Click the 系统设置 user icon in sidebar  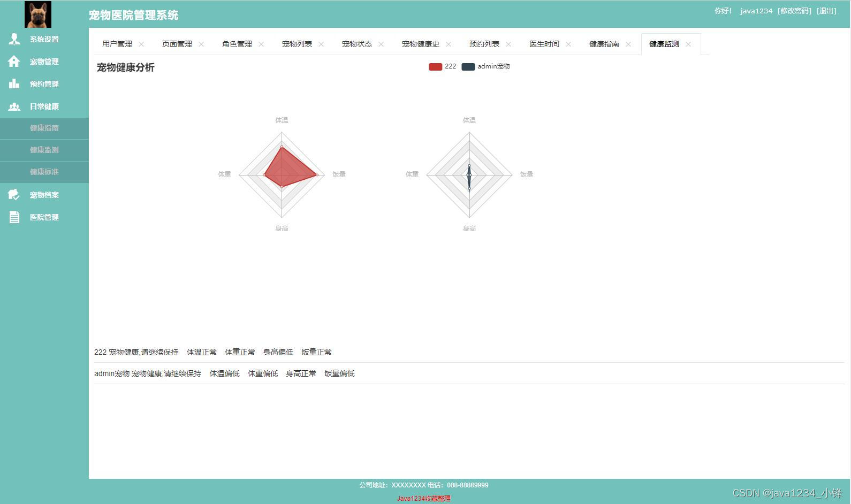[14, 39]
